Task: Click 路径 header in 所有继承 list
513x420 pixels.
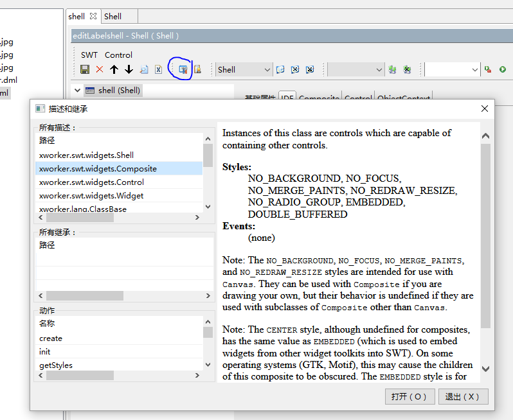Action: point(124,245)
